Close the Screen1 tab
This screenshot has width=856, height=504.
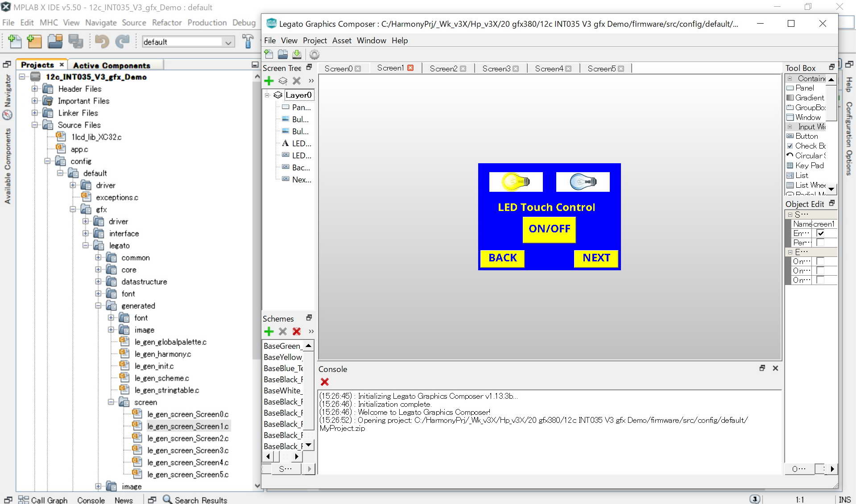pos(410,68)
